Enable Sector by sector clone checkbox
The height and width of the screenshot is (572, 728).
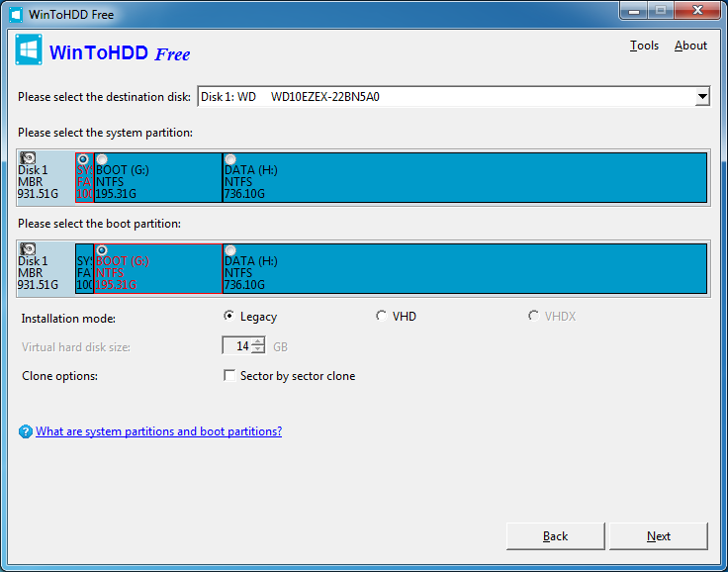tap(229, 375)
